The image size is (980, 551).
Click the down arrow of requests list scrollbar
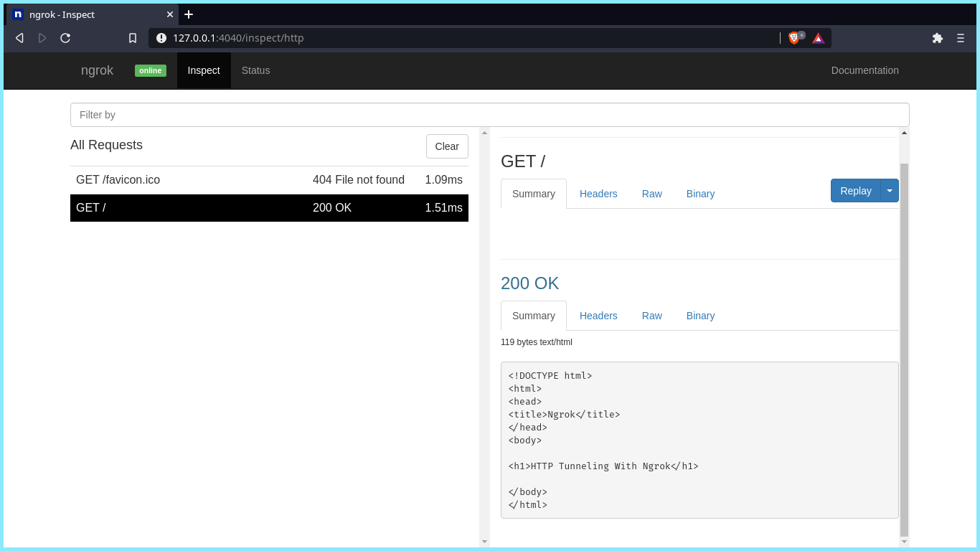coord(484,542)
